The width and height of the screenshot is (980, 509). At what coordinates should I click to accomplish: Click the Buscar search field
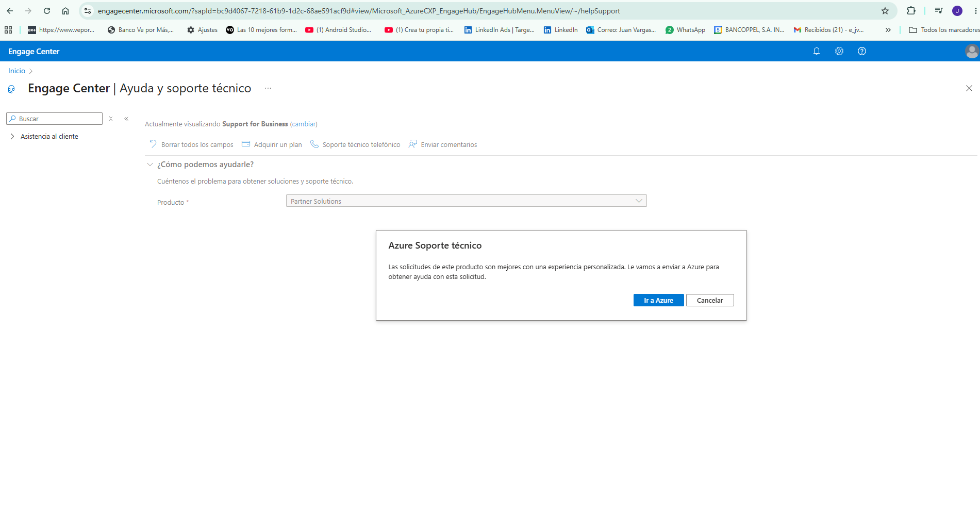(x=55, y=119)
